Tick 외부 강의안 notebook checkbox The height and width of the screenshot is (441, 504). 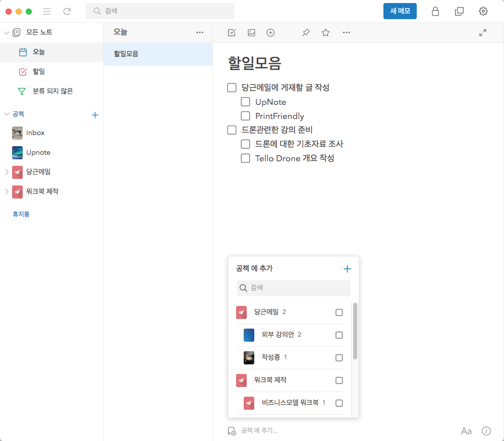point(339,335)
